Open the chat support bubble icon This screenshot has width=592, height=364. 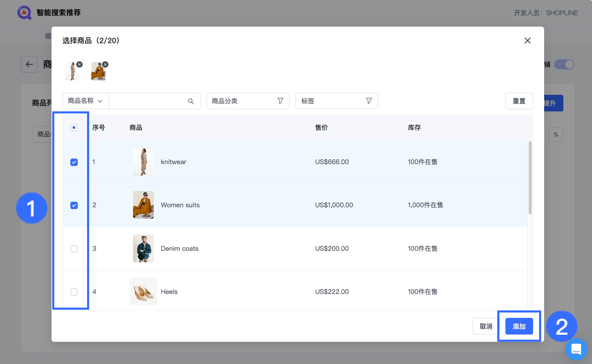pos(576,349)
